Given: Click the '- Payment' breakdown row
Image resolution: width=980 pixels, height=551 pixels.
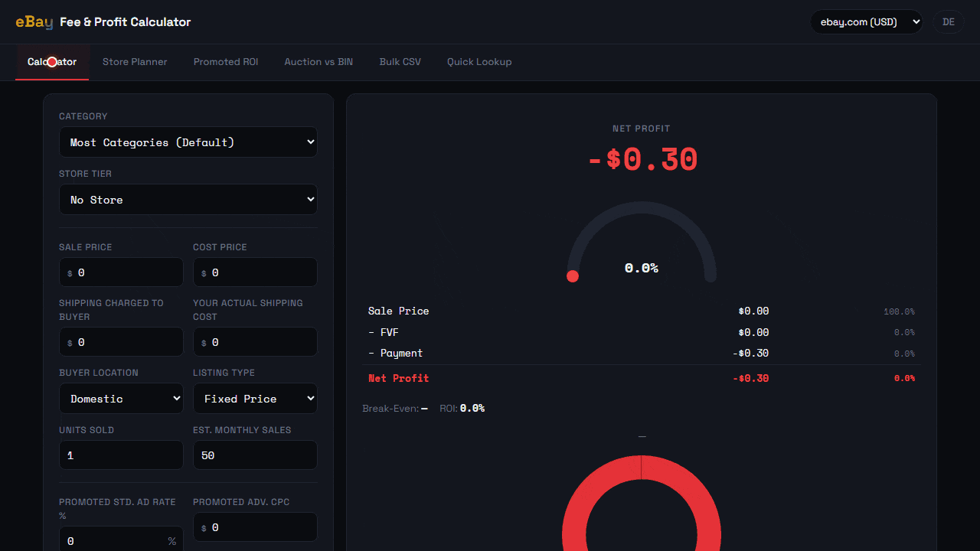Looking at the screenshot, I should pos(642,354).
